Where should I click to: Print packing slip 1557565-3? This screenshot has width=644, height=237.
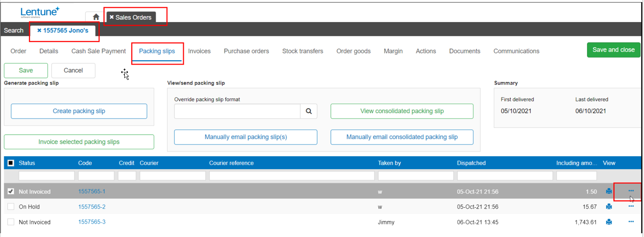609,222
